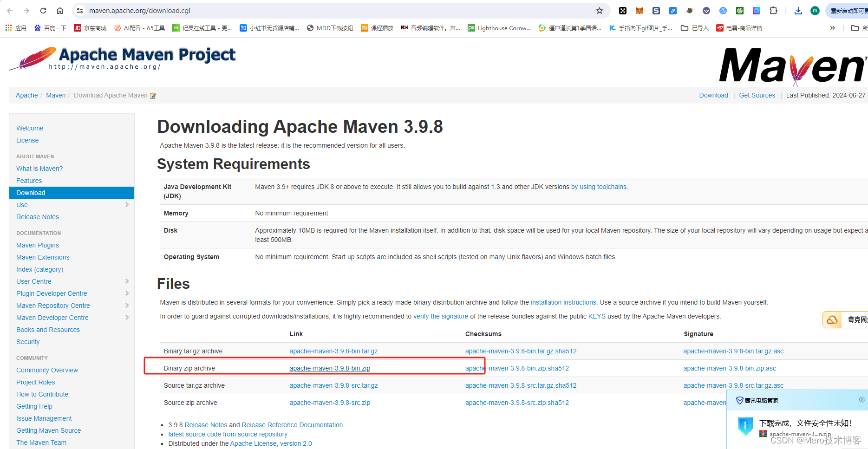Image resolution: width=868 pixels, height=449 pixels.
Task: Open the Community Overview link
Action: pyautogui.click(x=47, y=370)
